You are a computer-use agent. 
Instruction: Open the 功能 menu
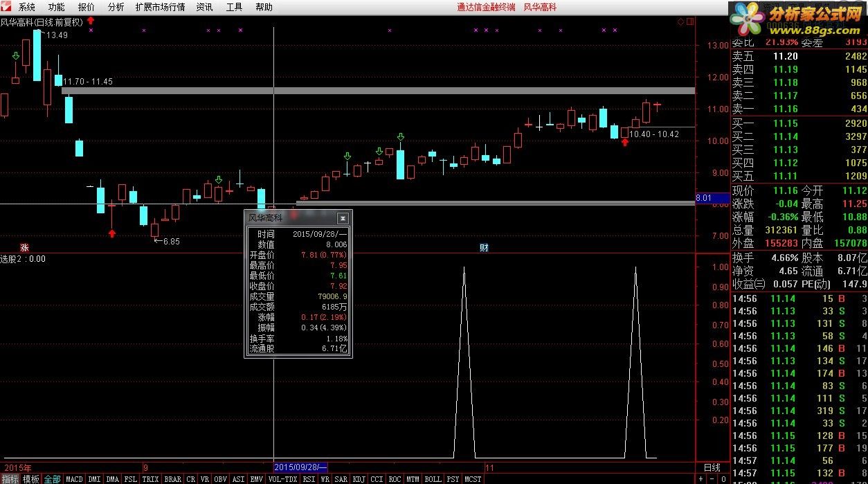click(56, 7)
